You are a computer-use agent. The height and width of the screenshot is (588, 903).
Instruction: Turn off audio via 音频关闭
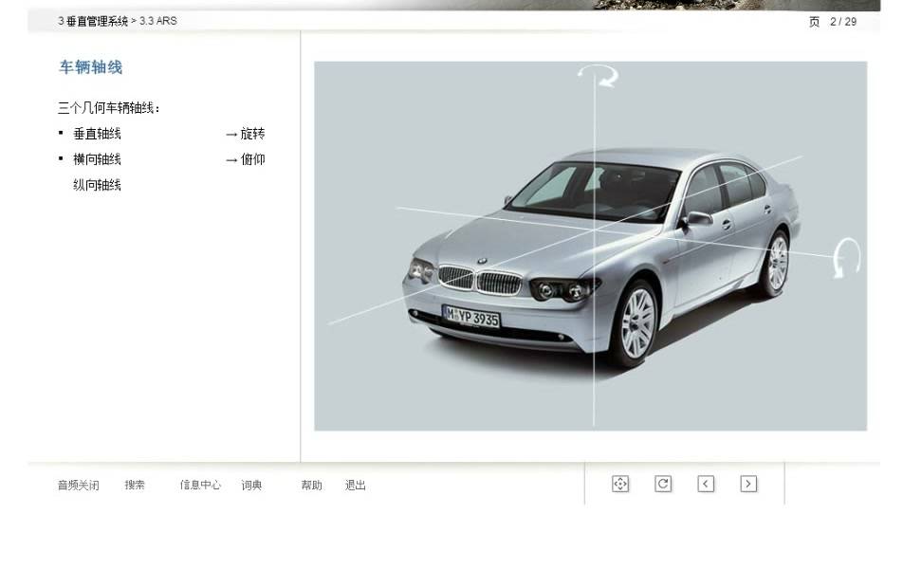click(79, 486)
